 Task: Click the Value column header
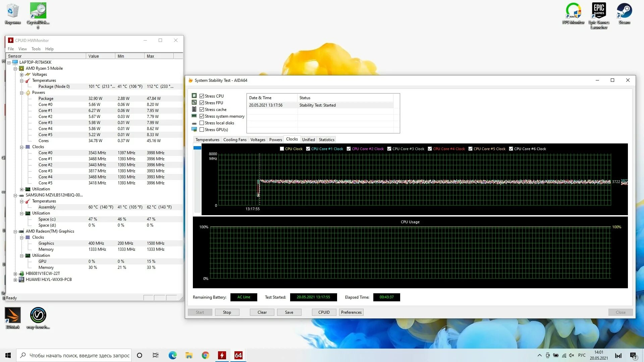101,56
